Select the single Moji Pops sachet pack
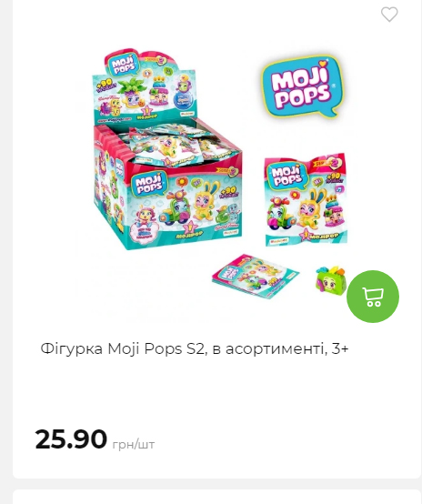 point(306,199)
